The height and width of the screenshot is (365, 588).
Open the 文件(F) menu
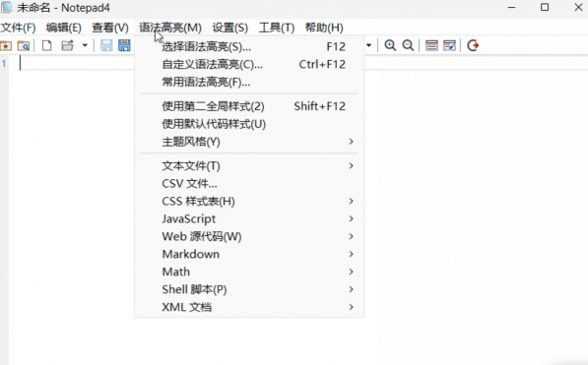18,28
